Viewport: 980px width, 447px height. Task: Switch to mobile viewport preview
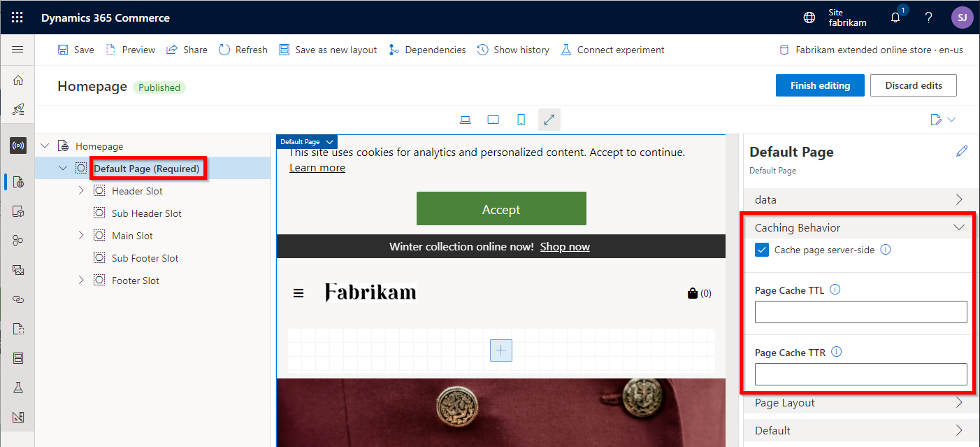(521, 120)
